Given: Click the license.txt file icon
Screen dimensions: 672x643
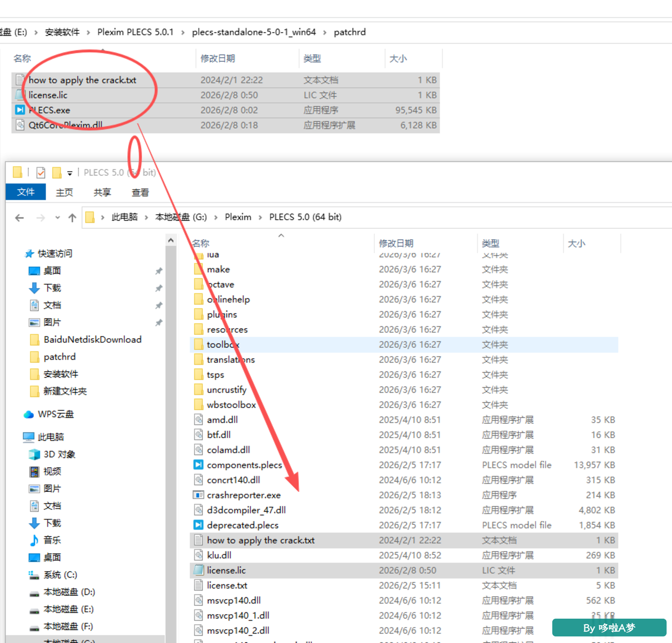Looking at the screenshot, I should click(x=199, y=585).
